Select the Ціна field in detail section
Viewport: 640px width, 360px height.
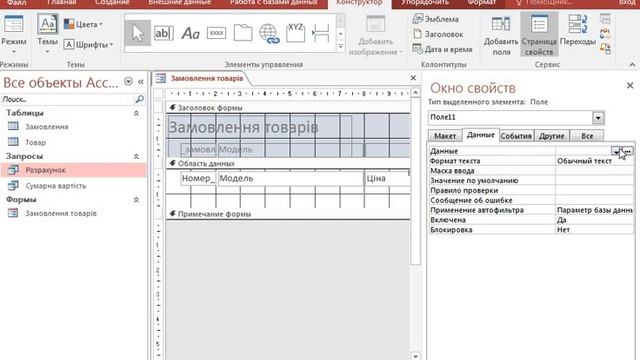[x=387, y=178]
